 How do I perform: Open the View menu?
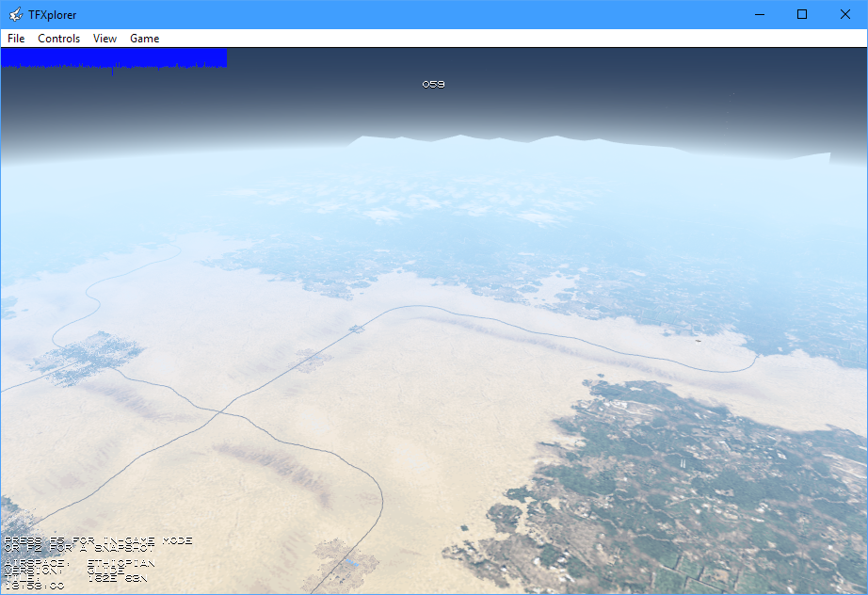point(104,39)
